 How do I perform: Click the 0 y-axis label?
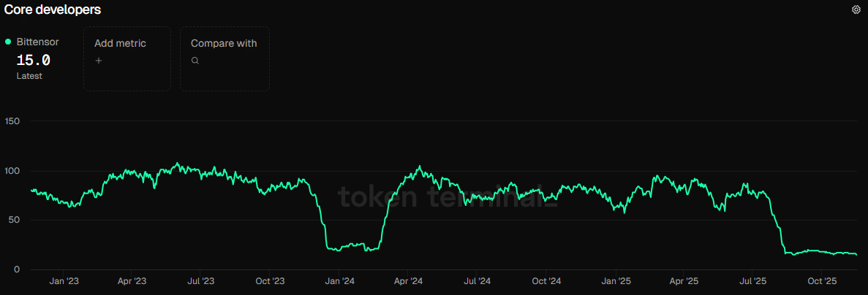coord(17,269)
